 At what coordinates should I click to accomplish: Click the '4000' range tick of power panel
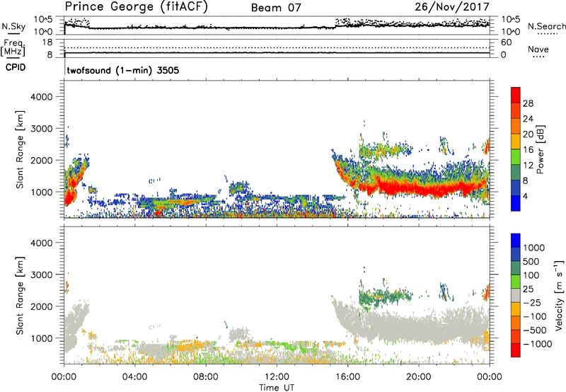[x=42, y=97]
